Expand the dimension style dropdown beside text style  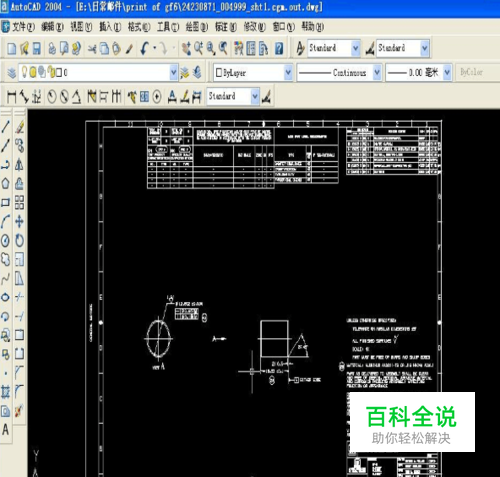pyautogui.click(x=425, y=49)
